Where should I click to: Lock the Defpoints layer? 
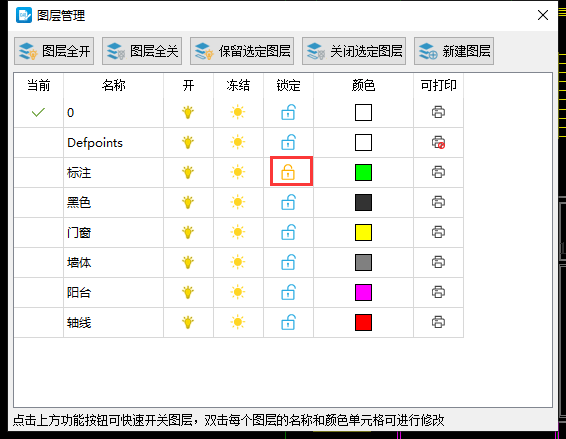pyautogui.click(x=288, y=142)
